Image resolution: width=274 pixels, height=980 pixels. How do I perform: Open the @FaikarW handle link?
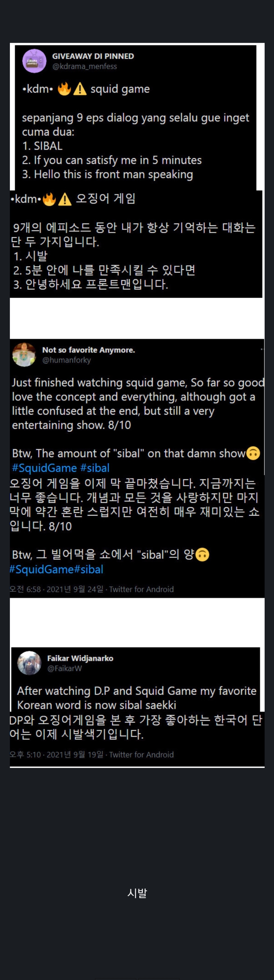[x=64, y=669]
